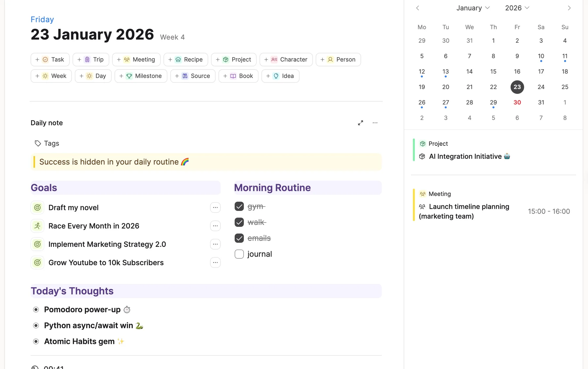Toggle the Python async/await win bullet
588x369 pixels.
[x=36, y=325]
